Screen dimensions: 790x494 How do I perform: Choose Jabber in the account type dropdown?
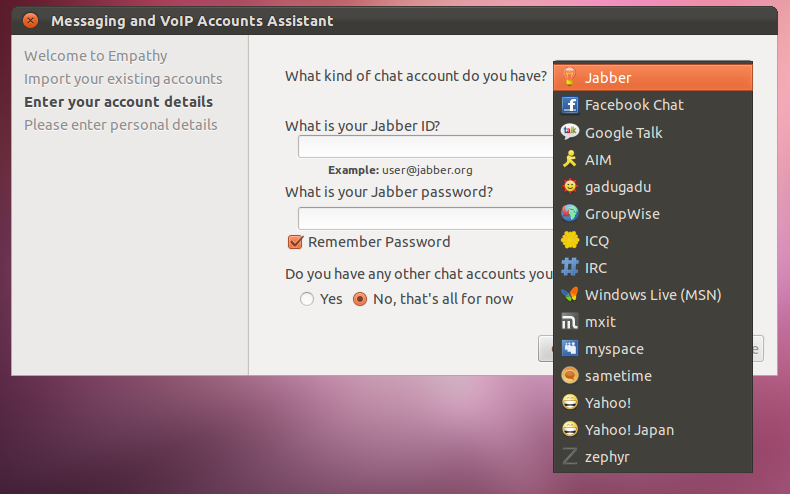pos(653,78)
